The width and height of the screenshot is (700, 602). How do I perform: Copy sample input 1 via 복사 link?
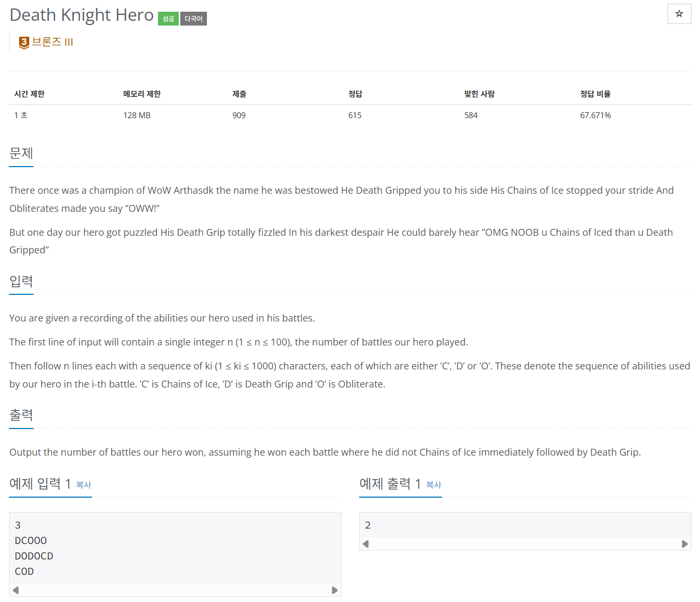click(x=84, y=486)
